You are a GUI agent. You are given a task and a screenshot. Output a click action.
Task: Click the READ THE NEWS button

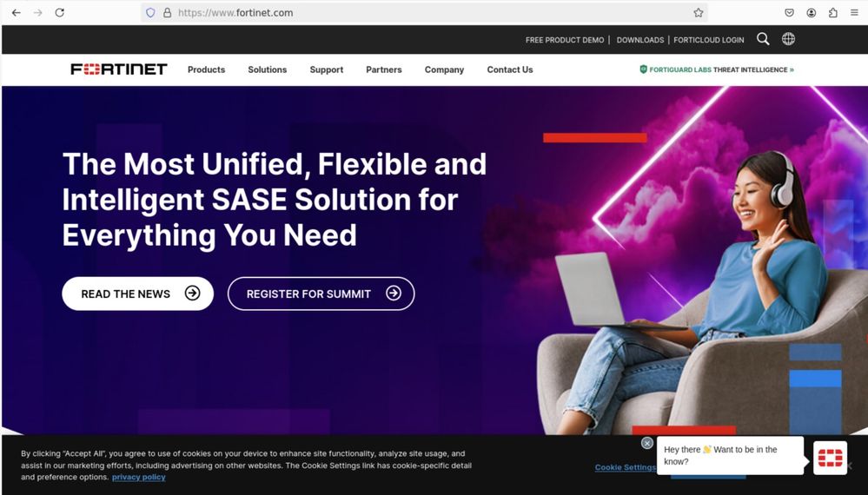(138, 294)
